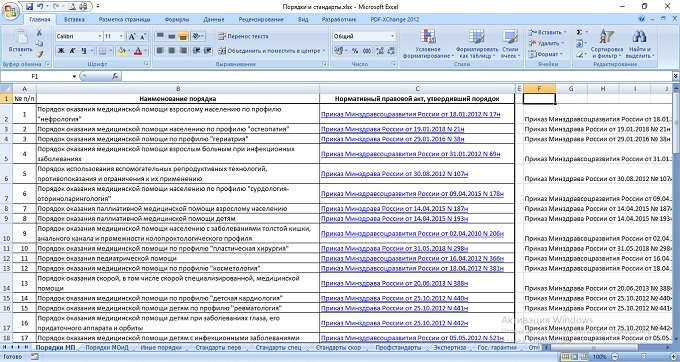Open link Приказ Минздрава России от 25.10.2012 N 440н
Screen dimensions: 680x362
pos(394,298)
